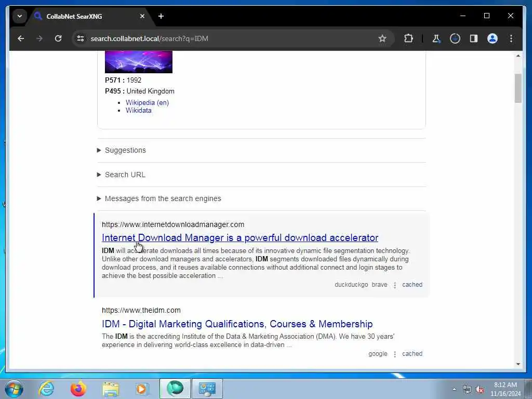Screen dimensions: 532x399
Task: Open the Windows Start menu
Action: click(x=14, y=389)
